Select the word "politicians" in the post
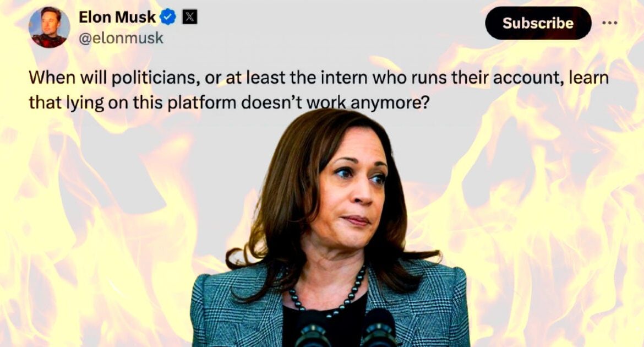Image resolution: width=644 pixels, height=347 pixels. click(x=156, y=78)
